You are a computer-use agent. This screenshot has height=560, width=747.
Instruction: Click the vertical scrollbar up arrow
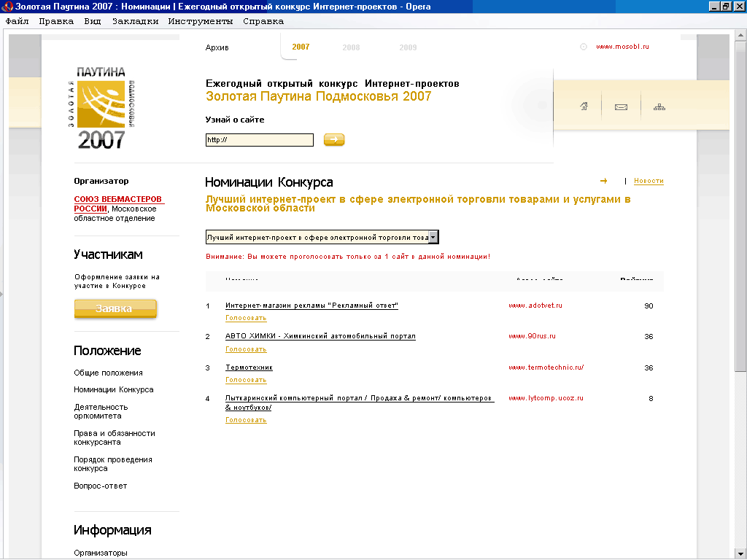point(741,33)
